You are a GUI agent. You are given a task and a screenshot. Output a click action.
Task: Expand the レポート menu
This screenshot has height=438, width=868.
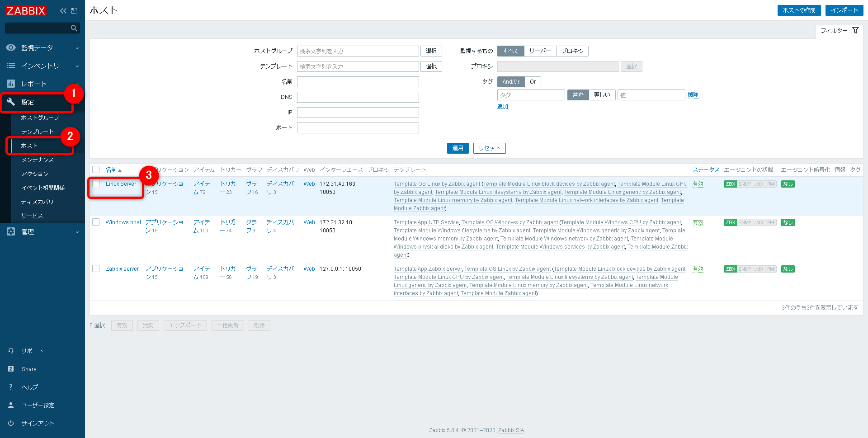coord(42,84)
